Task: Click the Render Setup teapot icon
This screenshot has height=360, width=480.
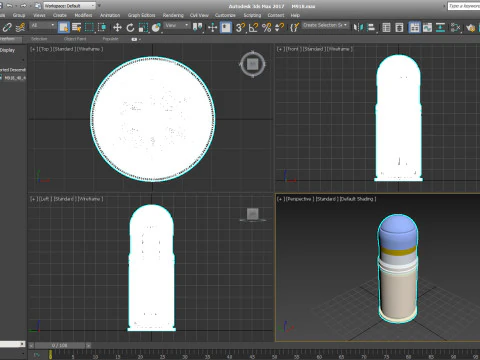Action: (471, 27)
